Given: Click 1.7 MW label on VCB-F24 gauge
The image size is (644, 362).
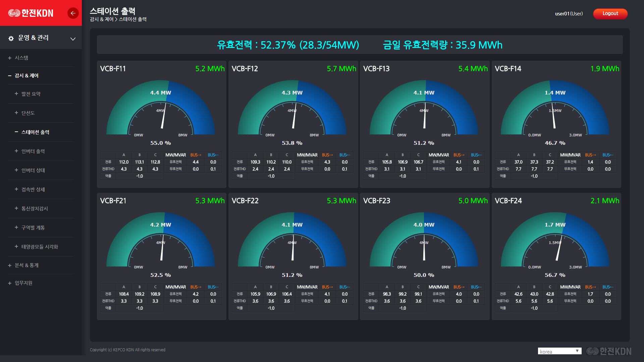Looking at the screenshot, I should pyautogui.click(x=555, y=225).
